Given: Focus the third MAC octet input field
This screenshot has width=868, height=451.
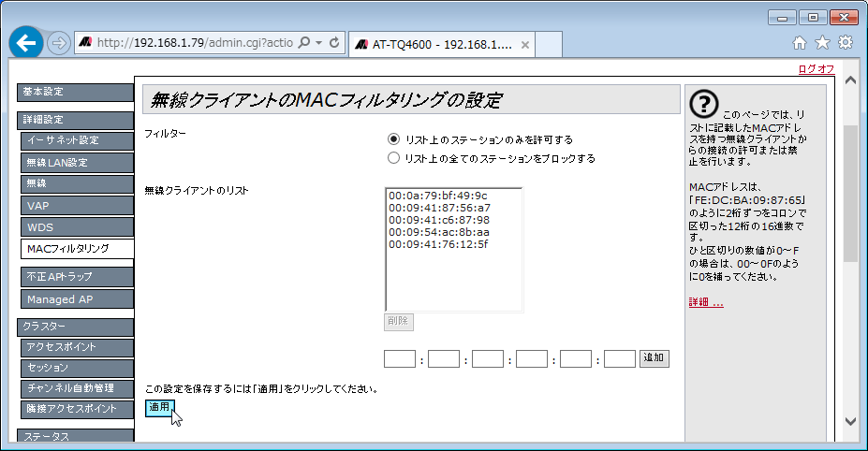Looking at the screenshot, I should [488, 358].
